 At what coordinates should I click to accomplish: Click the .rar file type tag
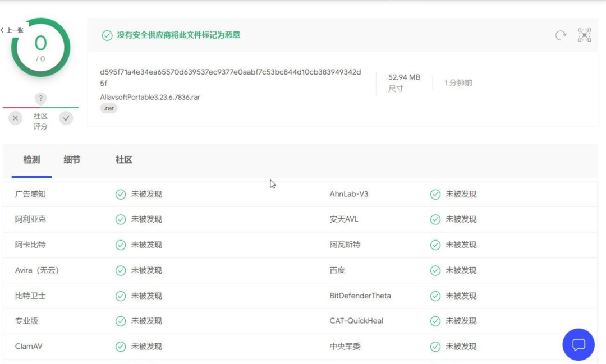tap(108, 108)
